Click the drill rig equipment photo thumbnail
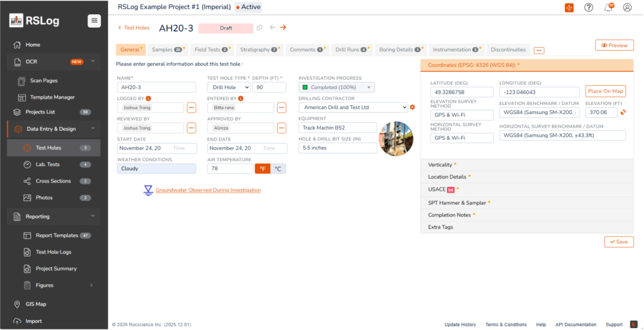This screenshot has width=644, height=330. (x=395, y=139)
